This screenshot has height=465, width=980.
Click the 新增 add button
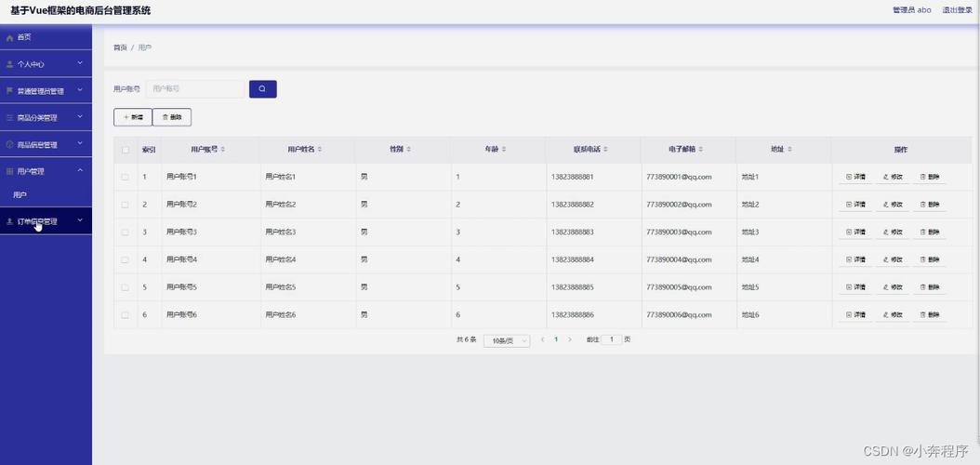[133, 117]
